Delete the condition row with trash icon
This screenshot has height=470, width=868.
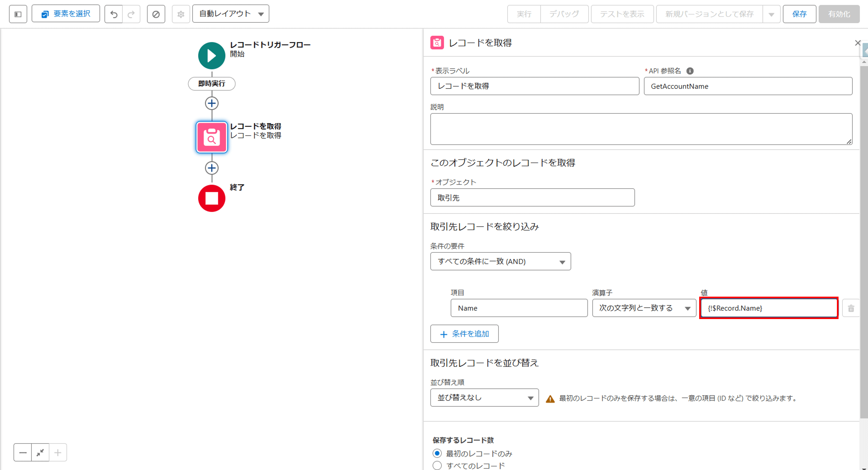pos(851,308)
